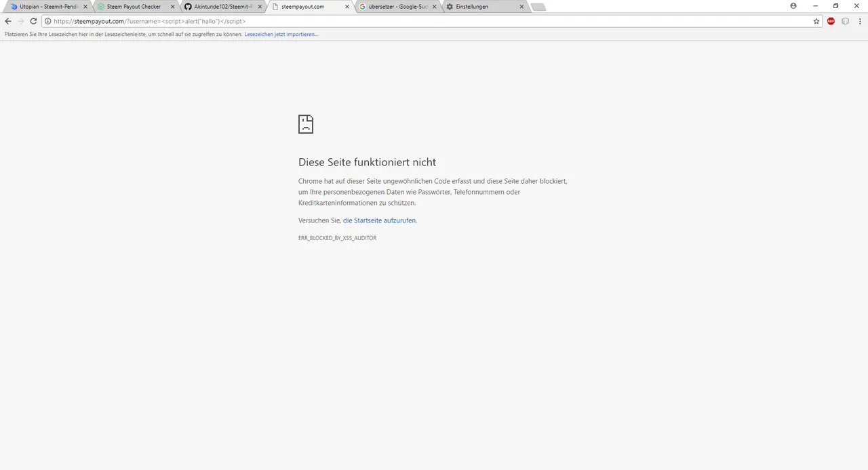
Task: Open the Chrome user profile icon
Action: [793, 5]
